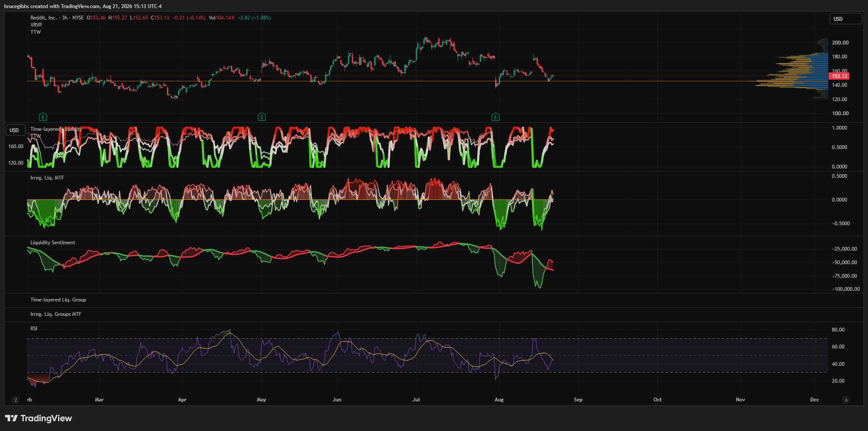Select the Irreg. Liq. Groups MTF label
Screen dimensions: 868x431
coord(56,314)
